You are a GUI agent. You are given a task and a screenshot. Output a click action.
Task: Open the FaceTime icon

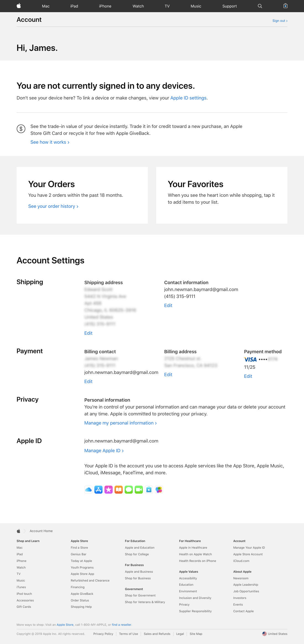[x=139, y=489]
